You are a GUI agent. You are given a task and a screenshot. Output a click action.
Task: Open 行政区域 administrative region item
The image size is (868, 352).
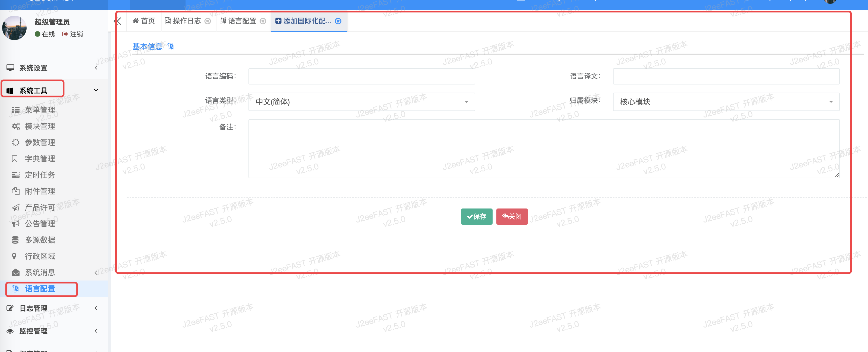40,256
